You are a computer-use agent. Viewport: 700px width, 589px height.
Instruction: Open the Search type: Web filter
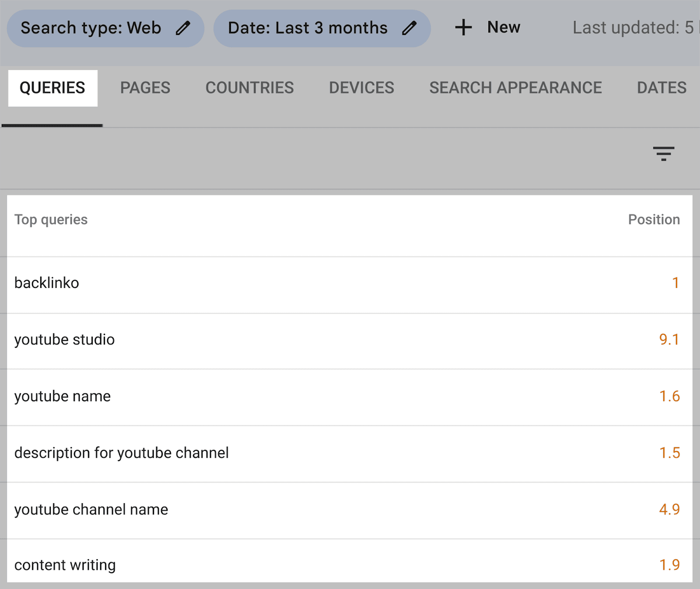91,28
